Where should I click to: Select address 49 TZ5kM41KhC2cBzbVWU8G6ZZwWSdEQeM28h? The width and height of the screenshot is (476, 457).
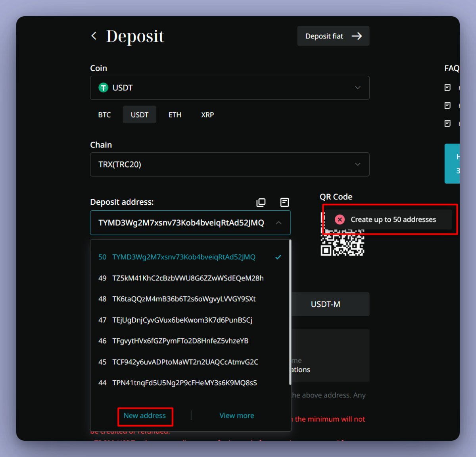click(x=190, y=278)
